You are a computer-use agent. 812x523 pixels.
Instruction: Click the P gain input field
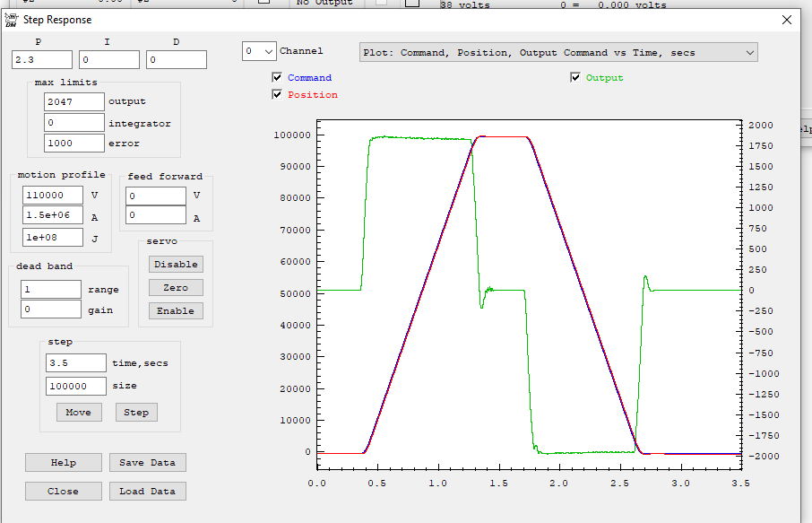click(x=41, y=60)
